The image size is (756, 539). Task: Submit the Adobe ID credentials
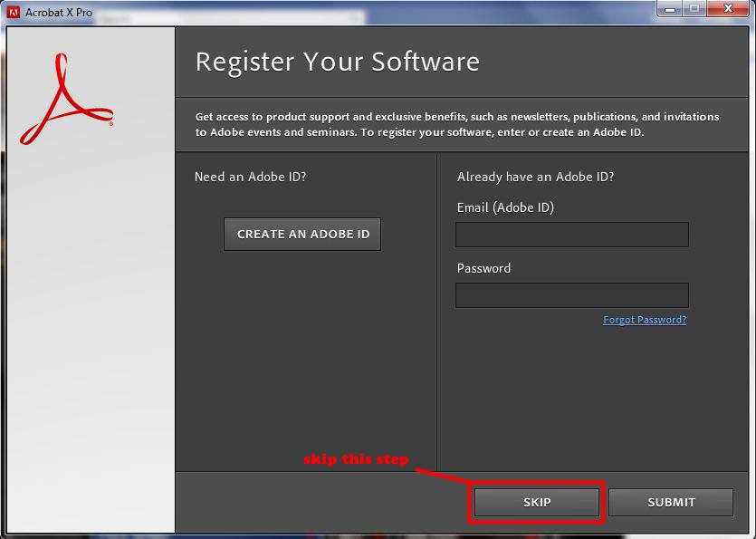coord(671,503)
